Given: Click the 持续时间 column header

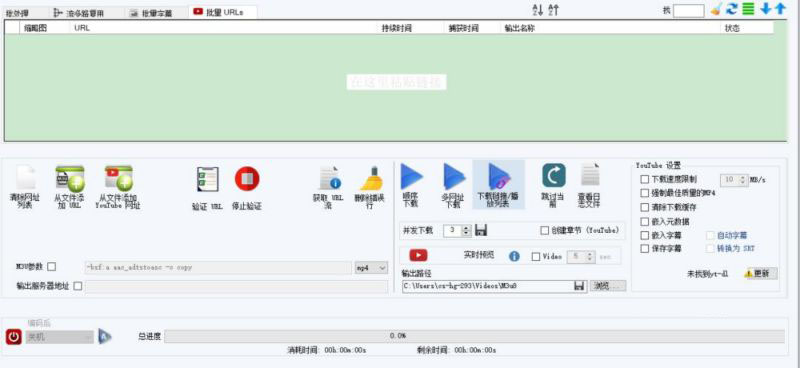Looking at the screenshot, I should [x=411, y=28].
